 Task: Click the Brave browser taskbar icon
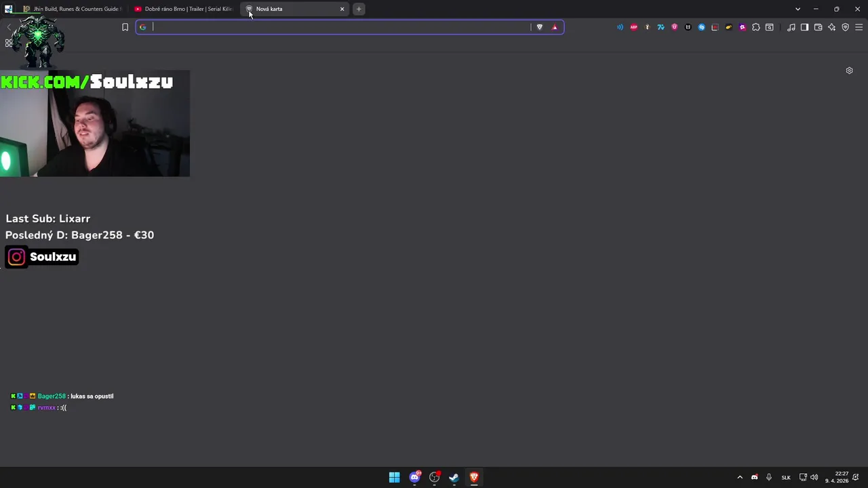pos(474,477)
